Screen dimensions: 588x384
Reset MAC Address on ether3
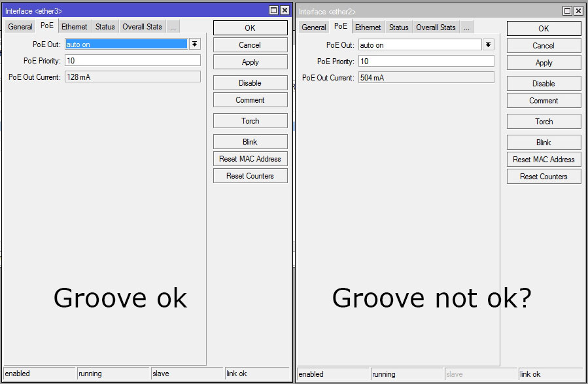pos(250,158)
